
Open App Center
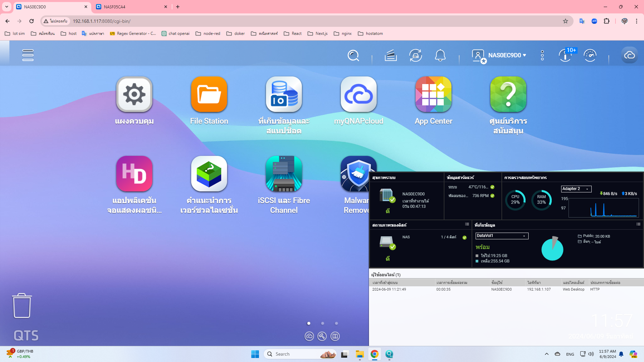click(433, 94)
